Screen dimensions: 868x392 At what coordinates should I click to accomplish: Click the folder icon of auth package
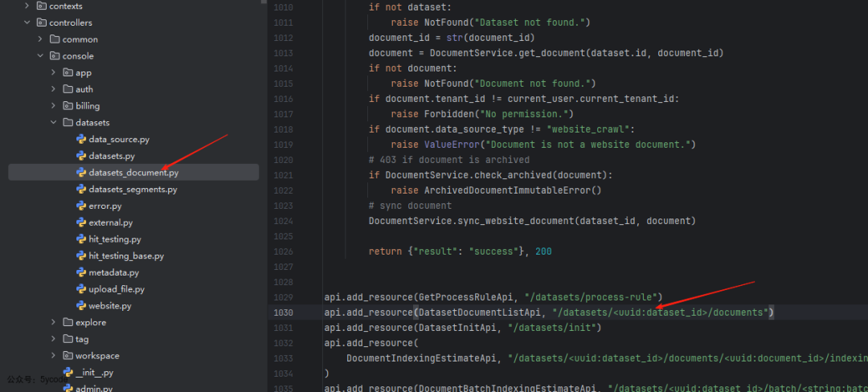tap(68, 89)
